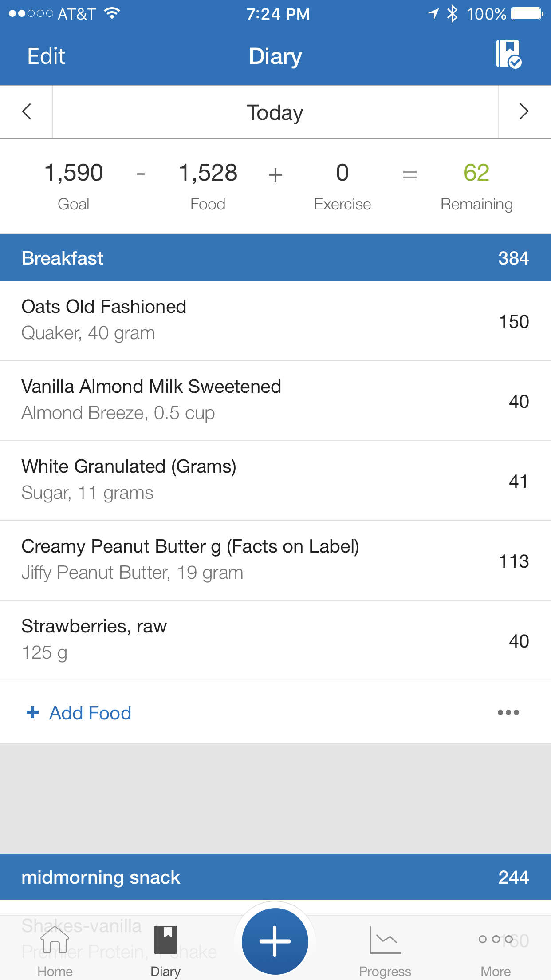Tap the complete diary bookmark icon
The image size is (551, 980).
[x=508, y=55]
